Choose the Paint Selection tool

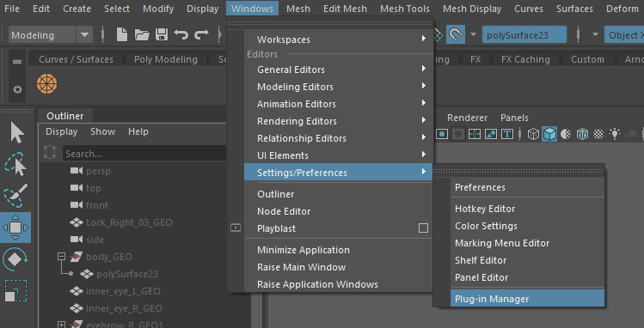click(15, 196)
